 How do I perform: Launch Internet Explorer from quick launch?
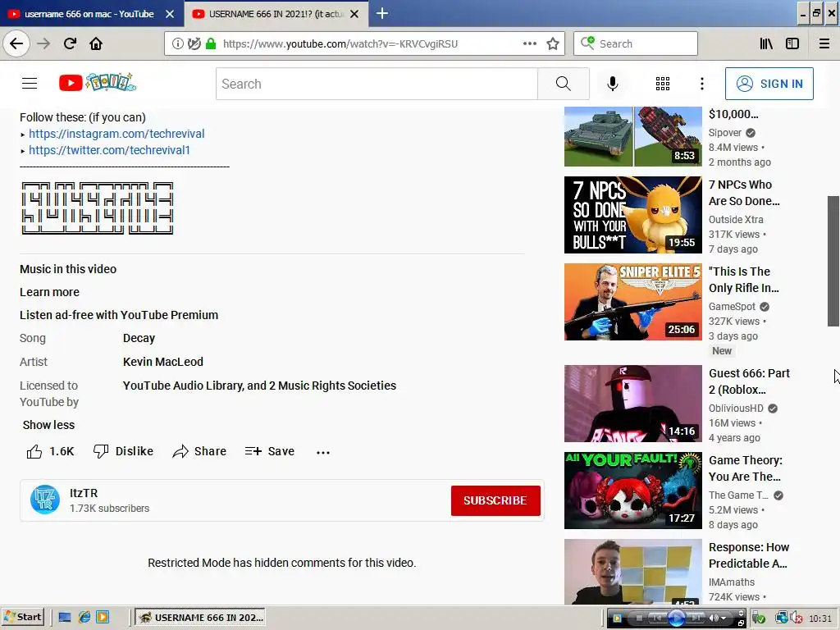[84, 617]
